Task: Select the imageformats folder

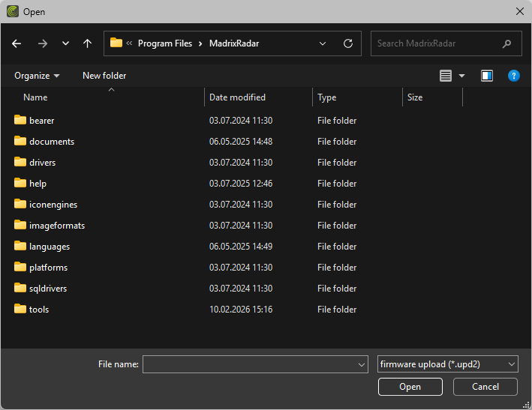Action: point(57,226)
